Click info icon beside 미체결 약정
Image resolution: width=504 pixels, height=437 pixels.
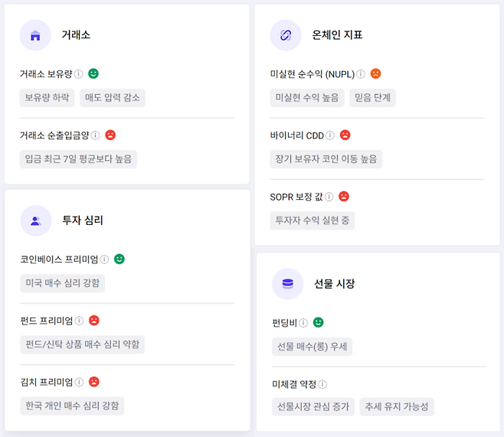tap(322, 384)
